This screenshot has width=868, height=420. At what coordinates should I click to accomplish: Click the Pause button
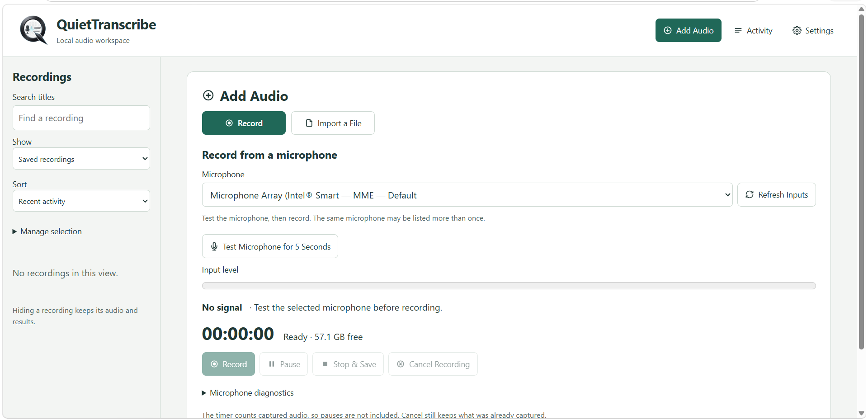point(284,364)
